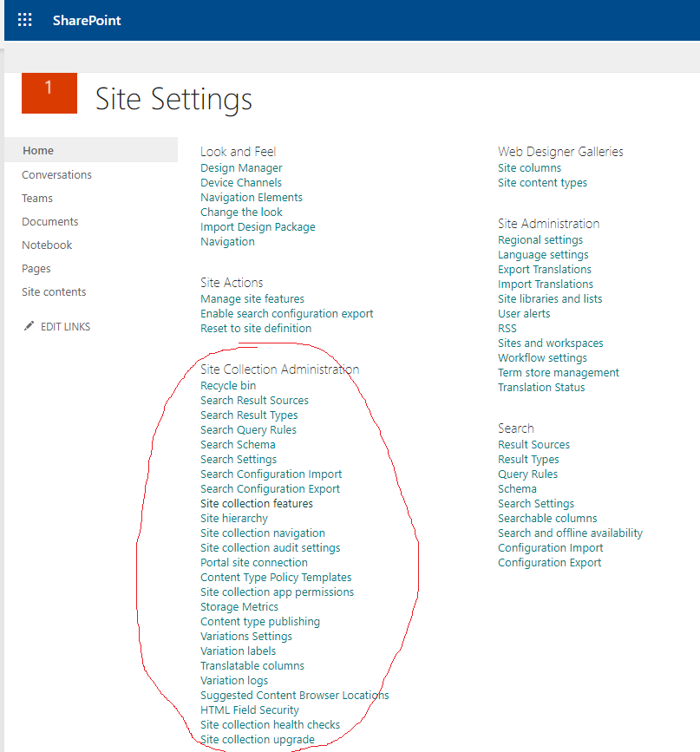Open the Navigation link under Look and Feel

point(227,242)
